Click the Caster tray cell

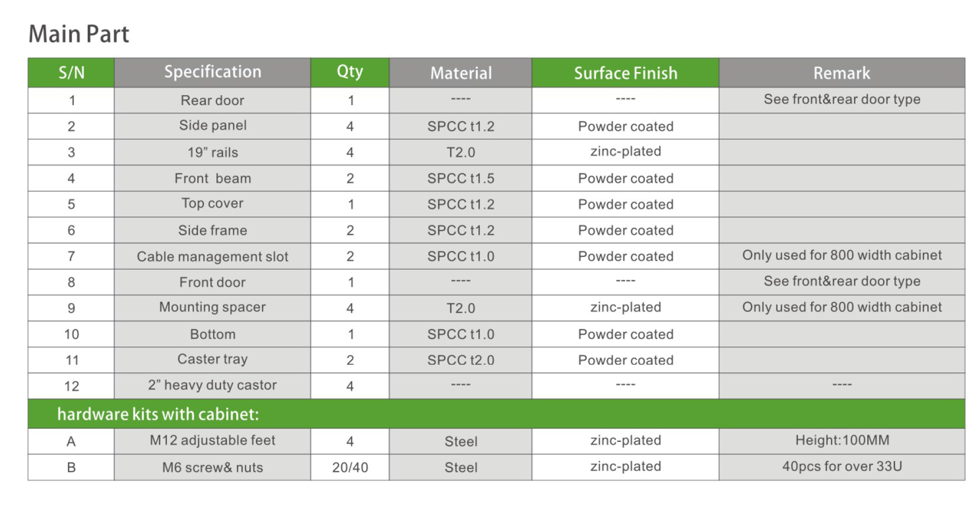pyautogui.click(x=212, y=359)
